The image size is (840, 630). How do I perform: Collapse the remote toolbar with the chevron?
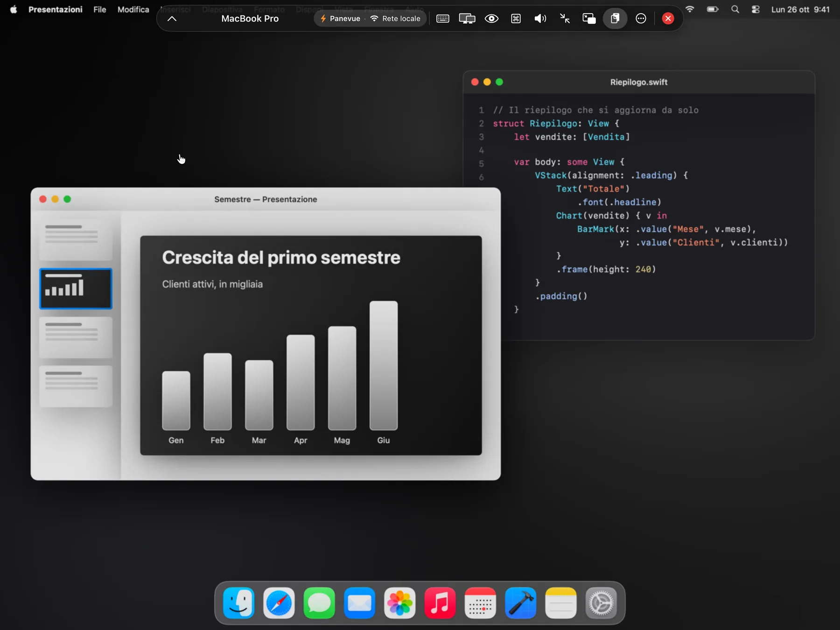(172, 19)
